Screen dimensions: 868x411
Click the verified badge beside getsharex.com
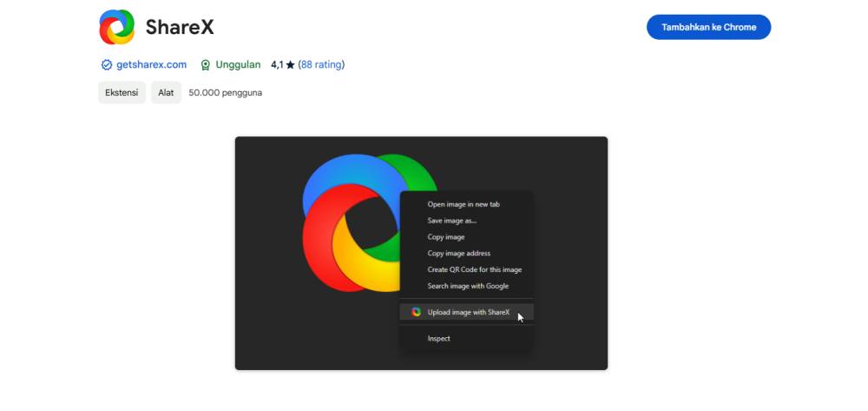coord(107,65)
